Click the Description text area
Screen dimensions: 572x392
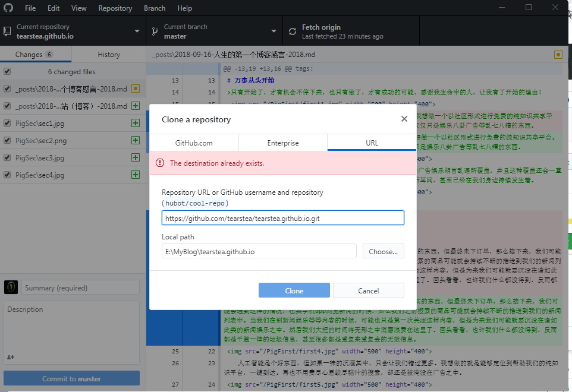(x=71, y=332)
